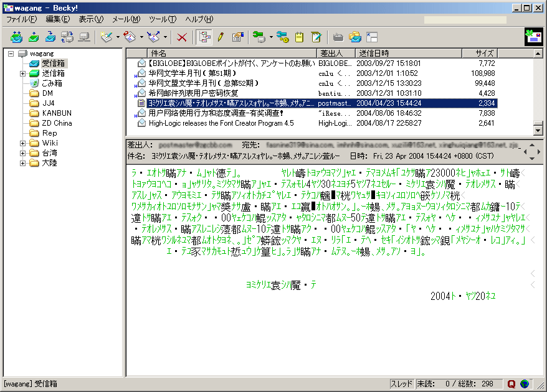Click the yellow pencil edit icon

pos(221,37)
